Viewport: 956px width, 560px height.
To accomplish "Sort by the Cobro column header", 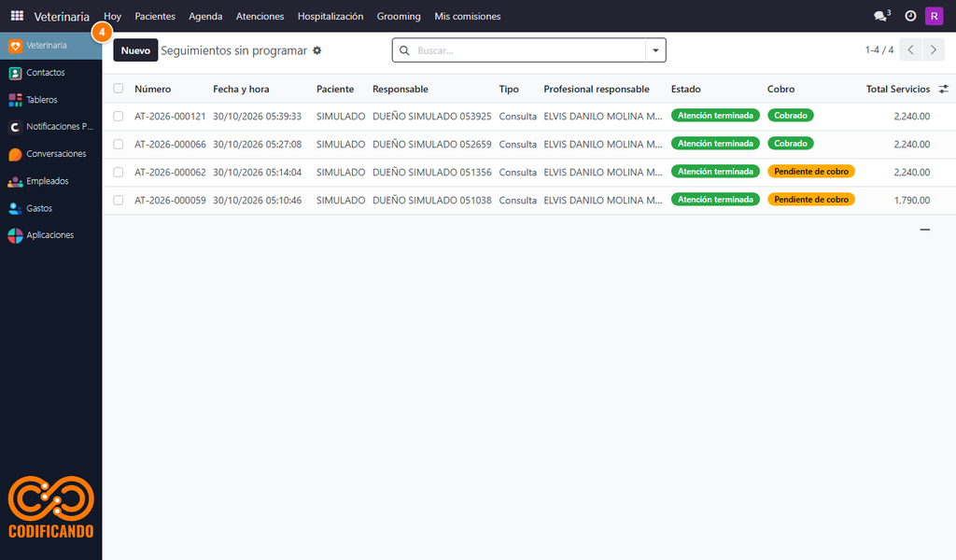I will (x=781, y=89).
